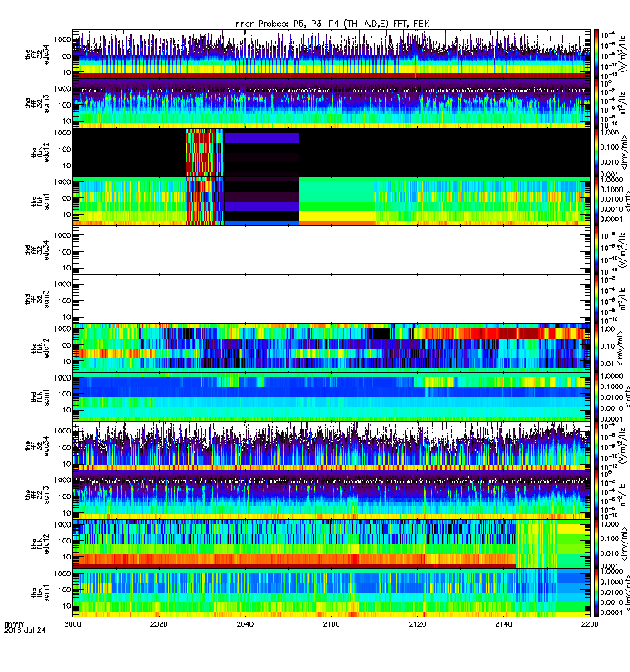This screenshot has height=672, width=630.
Task: Click the "2000" time axis label
Action: click(72, 624)
